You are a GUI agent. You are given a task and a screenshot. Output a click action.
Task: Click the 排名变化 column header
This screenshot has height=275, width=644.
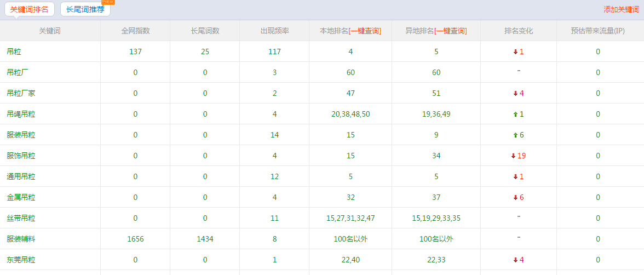click(x=518, y=31)
